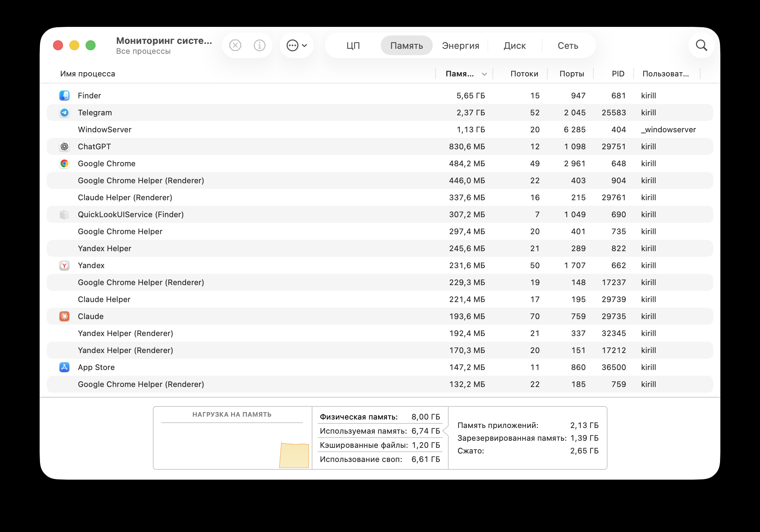Screen dimensions: 760x532
Task: Open the Энергия tab
Action: click(460, 46)
